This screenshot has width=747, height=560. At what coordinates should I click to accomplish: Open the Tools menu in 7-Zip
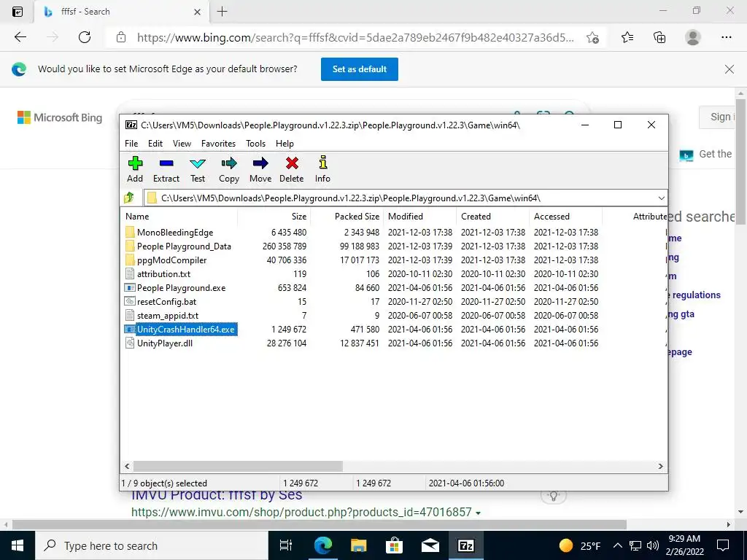pyautogui.click(x=255, y=144)
